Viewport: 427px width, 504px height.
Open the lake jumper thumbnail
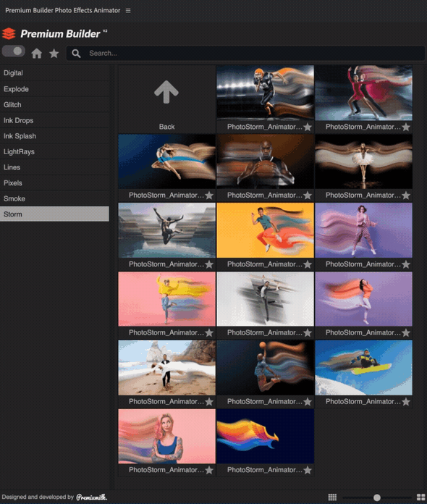[x=166, y=230]
